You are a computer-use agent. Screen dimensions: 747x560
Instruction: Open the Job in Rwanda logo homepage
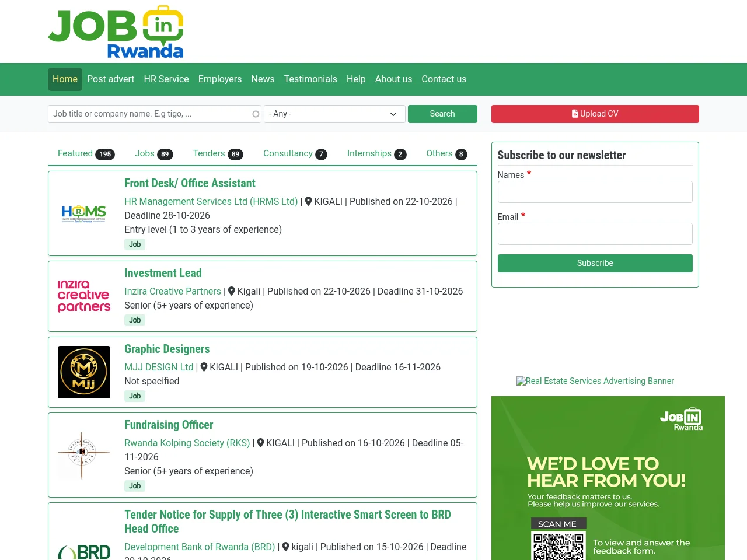[x=116, y=32]
